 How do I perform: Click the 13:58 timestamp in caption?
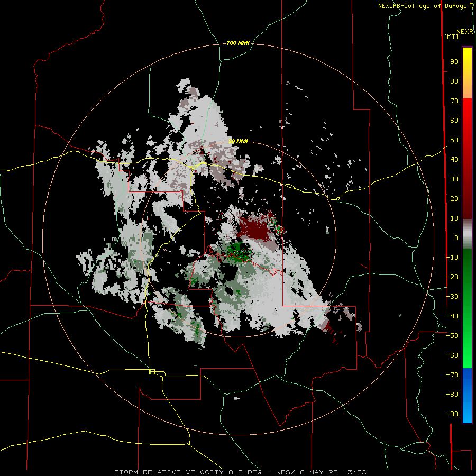[x=354, y=472]
